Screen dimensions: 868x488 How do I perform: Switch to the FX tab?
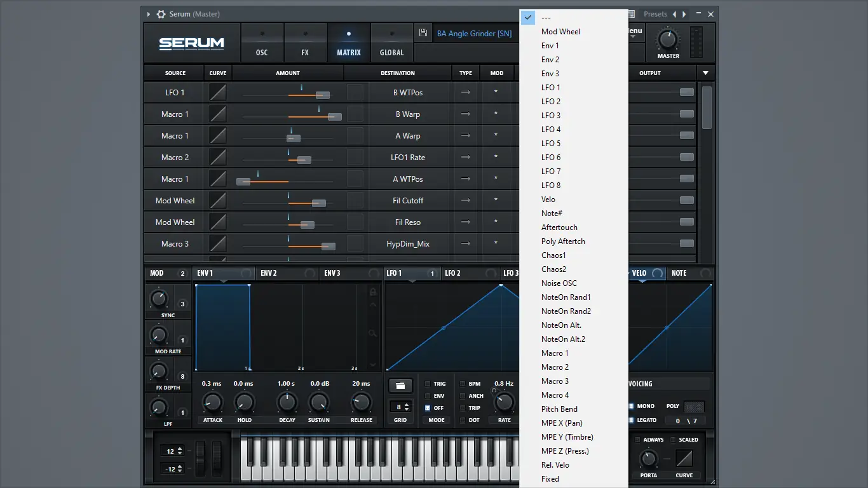tap(305, 43)
